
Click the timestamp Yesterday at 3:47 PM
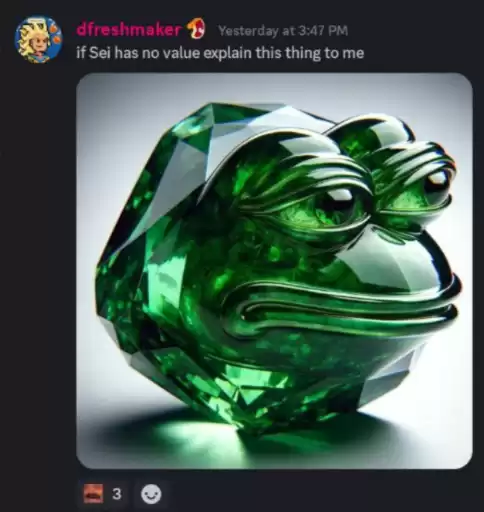tap(283, 31)
